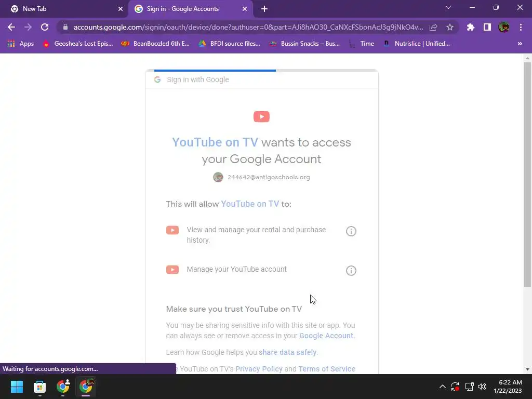This screenshot has height=399, width=532.
Task: Click the page vertical scrollbar thumb
Action: tap(527, 175)
